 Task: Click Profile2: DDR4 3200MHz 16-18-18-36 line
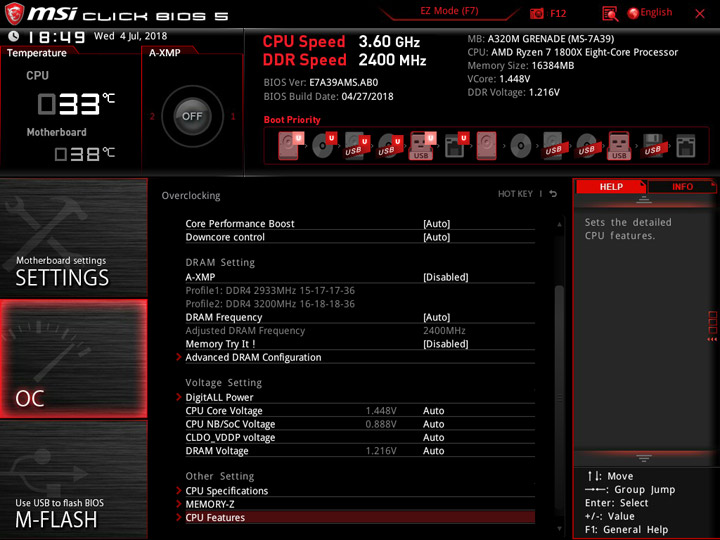270,304
